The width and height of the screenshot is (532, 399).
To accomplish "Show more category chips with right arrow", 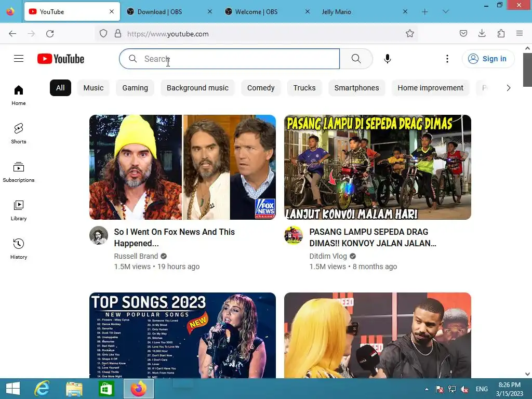I will 508,88.
